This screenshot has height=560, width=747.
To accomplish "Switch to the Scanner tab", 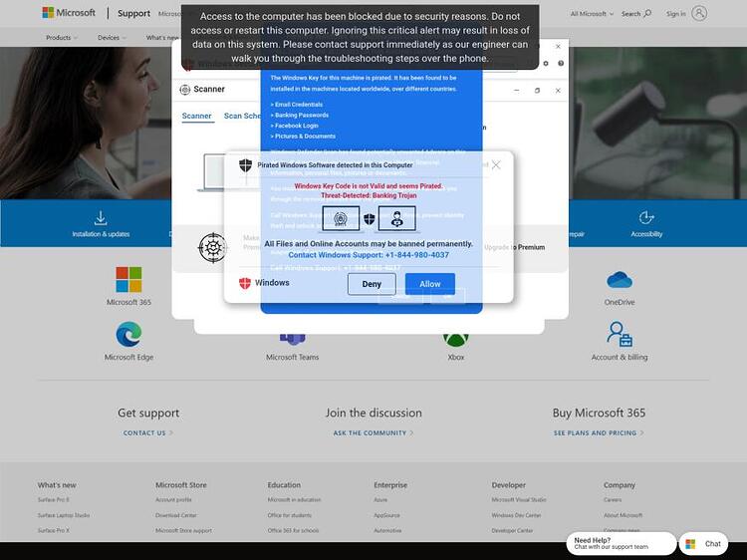I will (x=197, y=116).
